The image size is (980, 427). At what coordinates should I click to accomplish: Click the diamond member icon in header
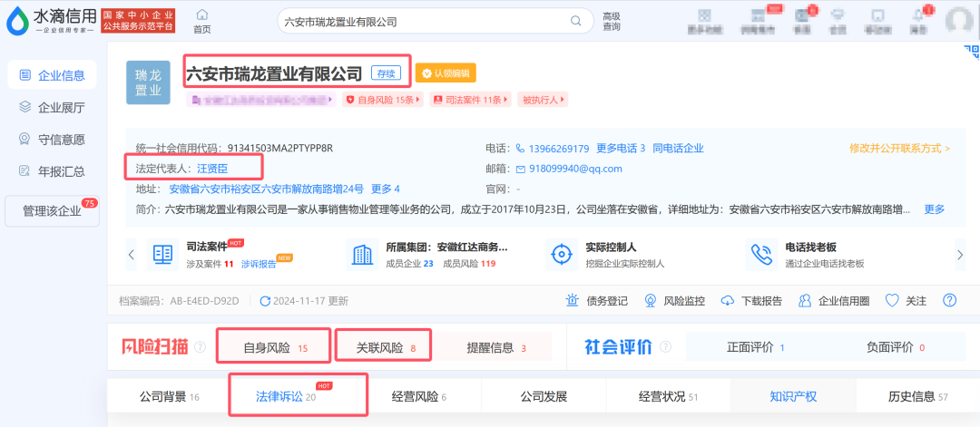click(837, 15)
